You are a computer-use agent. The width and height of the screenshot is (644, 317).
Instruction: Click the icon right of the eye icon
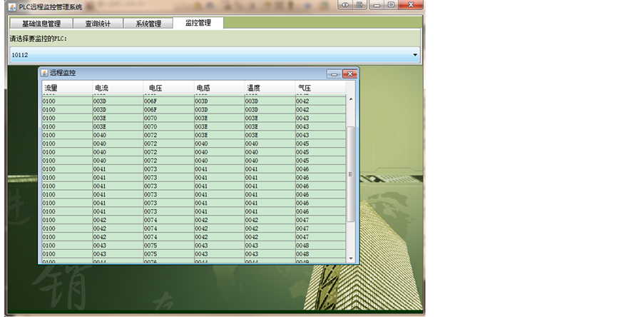pos(360,5)
